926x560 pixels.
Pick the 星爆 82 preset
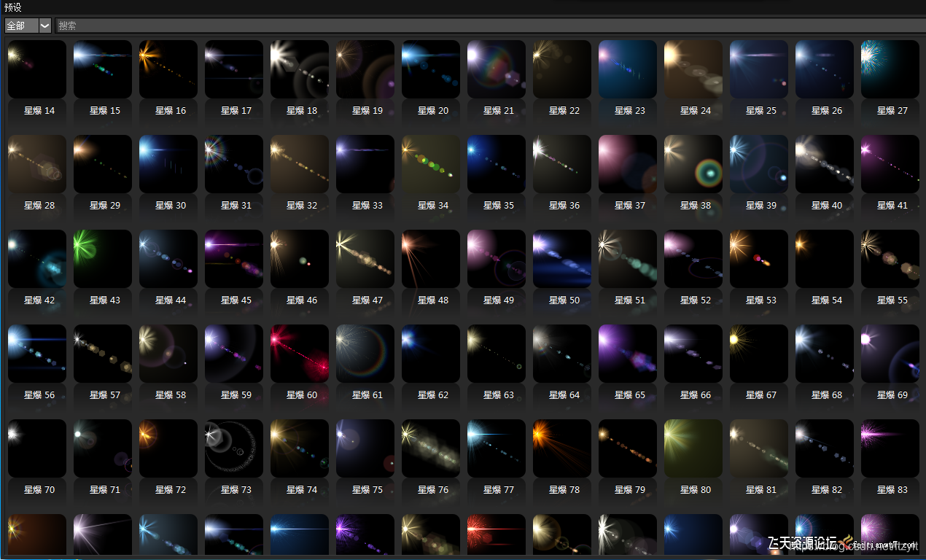825,448
